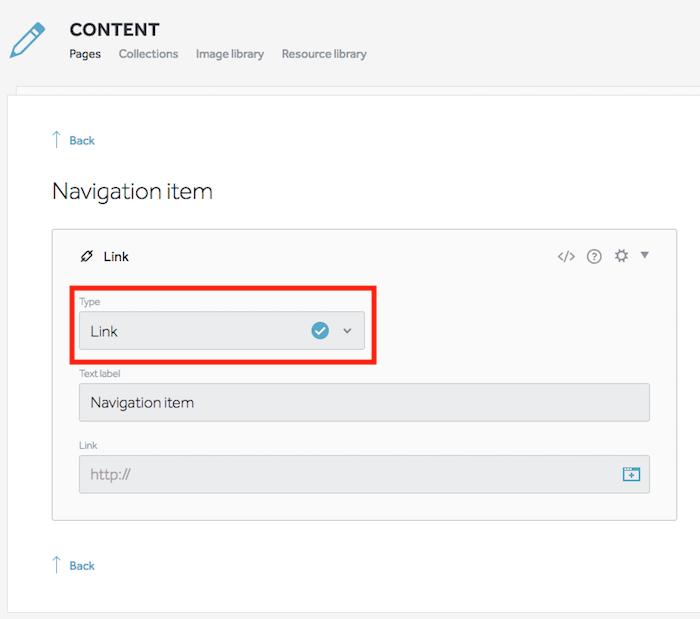Click the Navigation item heading

(133, 191)
